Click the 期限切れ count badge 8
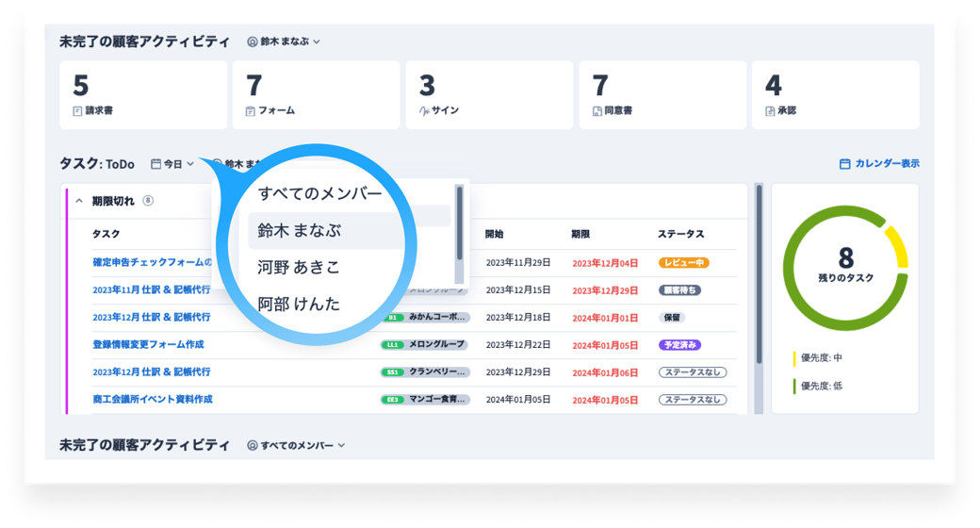980x528 pixels. [x=148, y=201]
